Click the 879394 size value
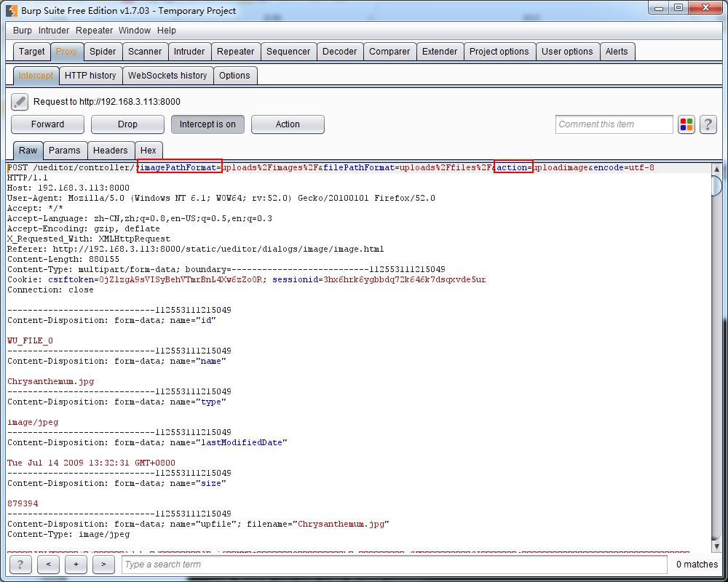 (23, 504)
